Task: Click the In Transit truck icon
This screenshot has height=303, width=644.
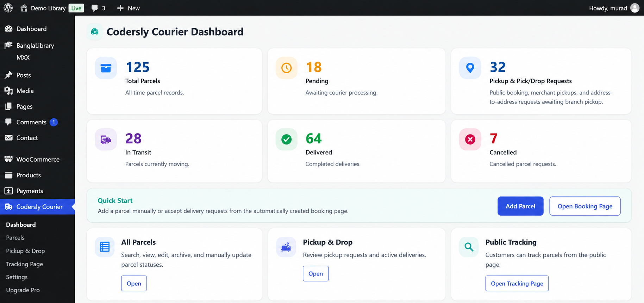Action: tap(106, 140)
